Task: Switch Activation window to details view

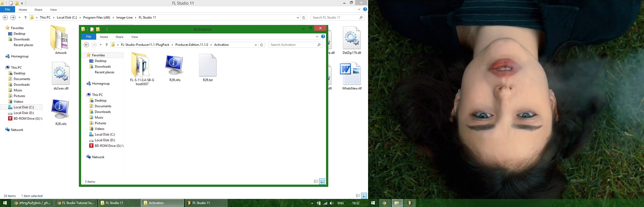Action: coord(316,182)
